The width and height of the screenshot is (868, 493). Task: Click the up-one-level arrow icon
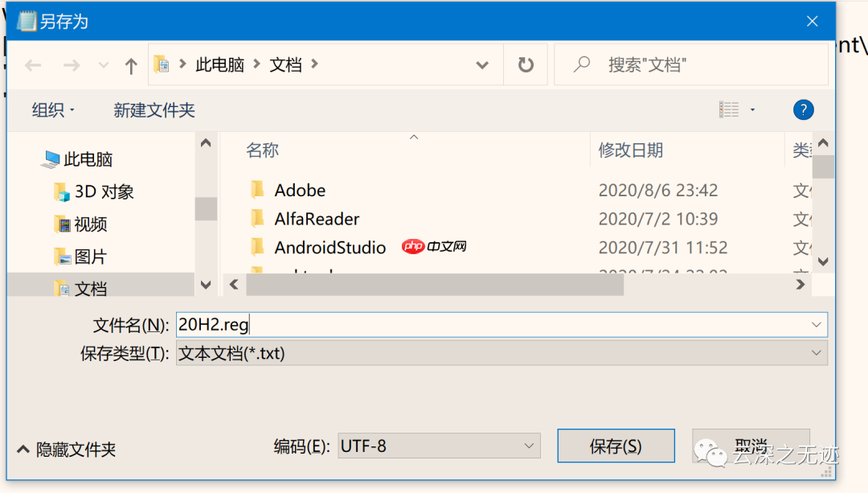(131, 65)
